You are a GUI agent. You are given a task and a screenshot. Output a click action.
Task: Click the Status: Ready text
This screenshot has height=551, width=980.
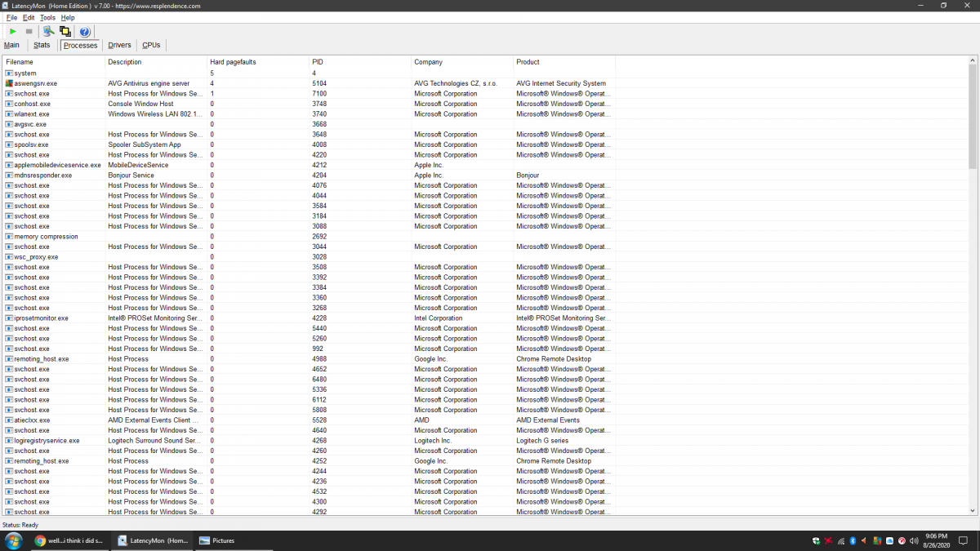tap(20, 525)
